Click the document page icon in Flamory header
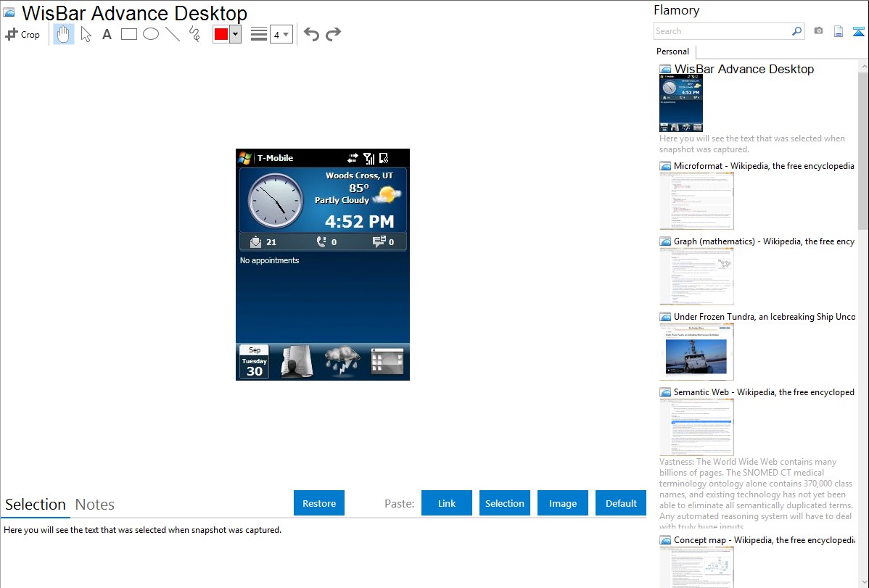The height and width of the screenshot is (588, 869). (839, 31)
